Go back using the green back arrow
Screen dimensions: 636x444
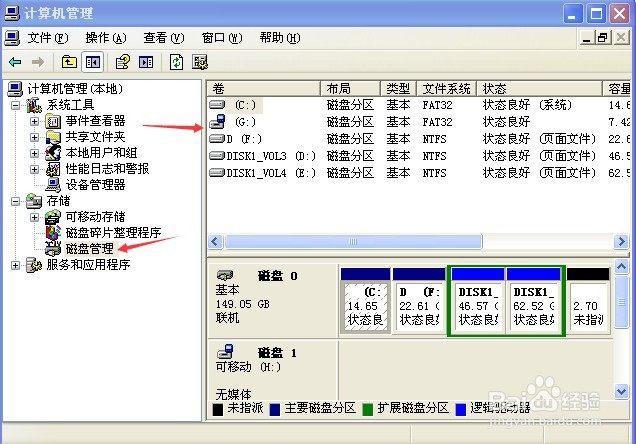[x=15, y=62]
